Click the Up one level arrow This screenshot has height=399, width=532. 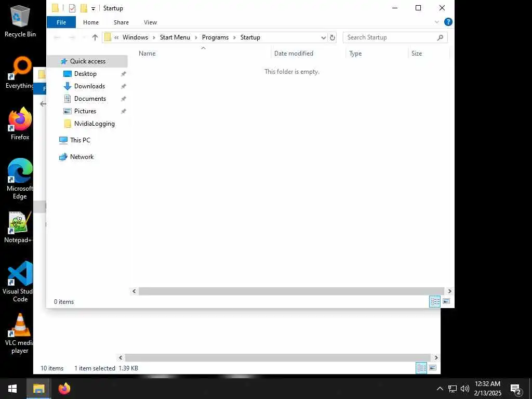click(x=95, y=37)
